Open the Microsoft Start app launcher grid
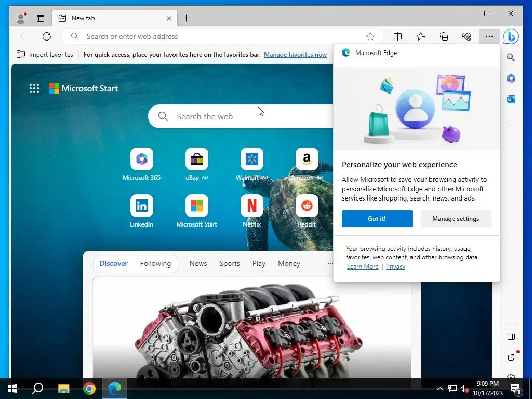Image resolution: width=532 pixels, height=399 pixels. coord(34,88)
